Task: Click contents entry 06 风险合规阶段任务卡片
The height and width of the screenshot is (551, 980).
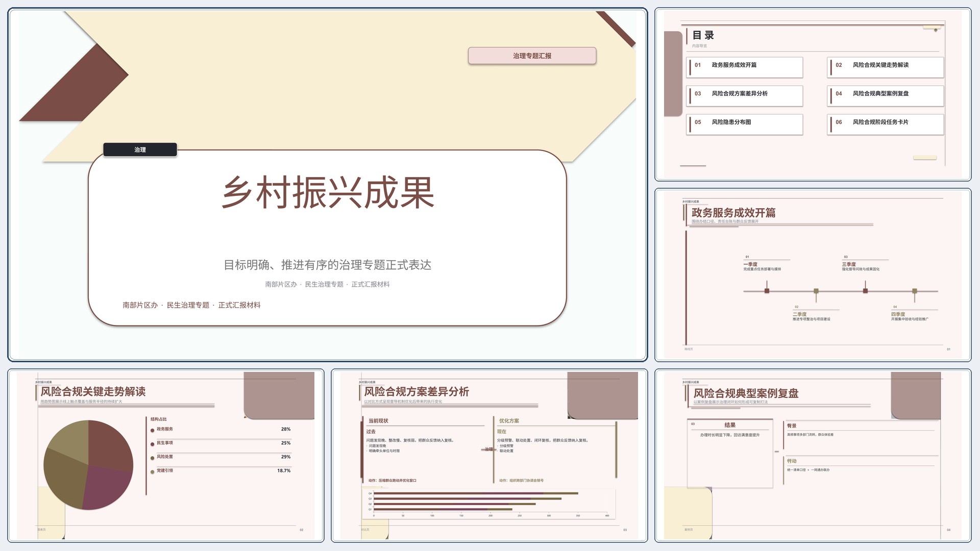Action: pyautogui.click(x=885, y=124)
